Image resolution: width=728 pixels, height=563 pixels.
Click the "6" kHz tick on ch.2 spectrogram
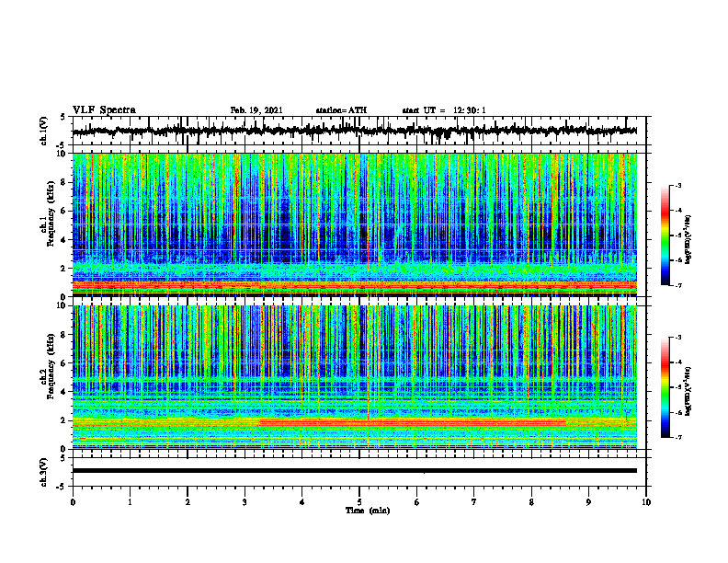(63, 363)
